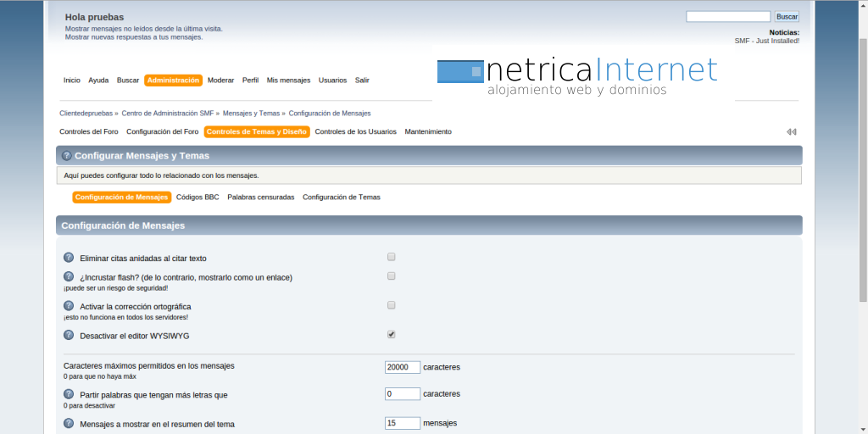Switch to Códigos BBC tab
Screen dimensions: 868x434
coord(199,198)
